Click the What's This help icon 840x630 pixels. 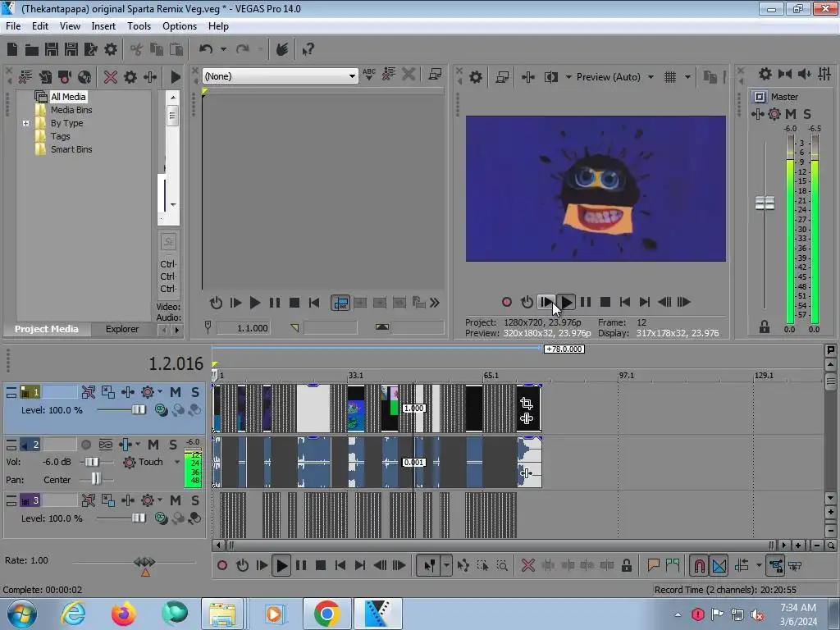(308, 50)
